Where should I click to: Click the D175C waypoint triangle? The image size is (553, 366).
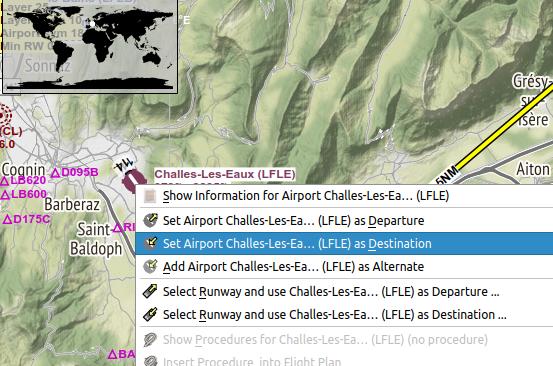pyautogui.click(x=7, y=220)
